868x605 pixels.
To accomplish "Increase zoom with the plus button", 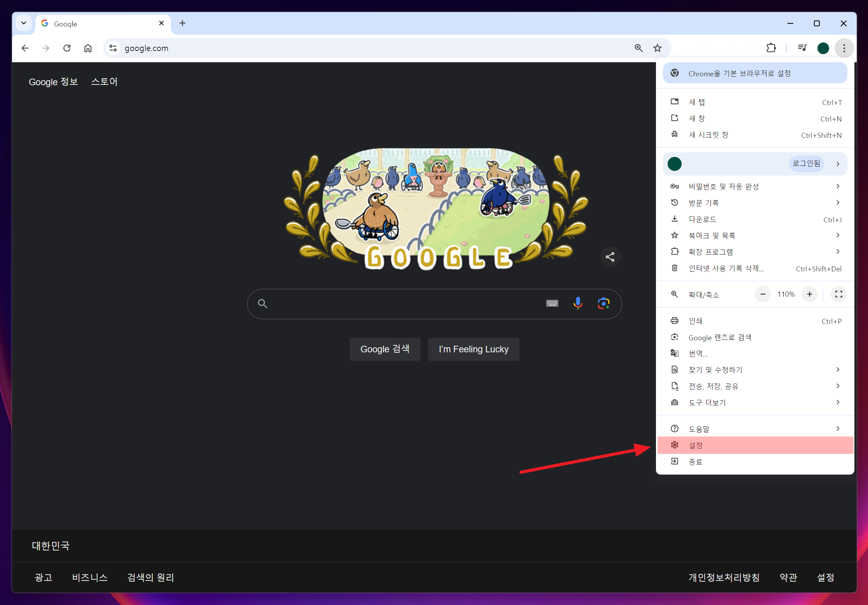I will [x=809, y=294].
